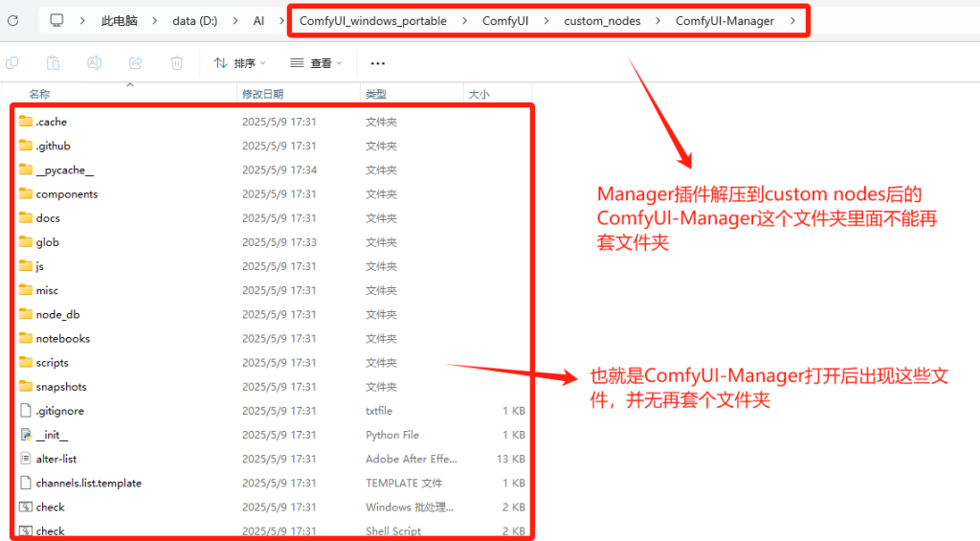
Task: Select the check Windows batch file icon
Action: coord(26,507)
